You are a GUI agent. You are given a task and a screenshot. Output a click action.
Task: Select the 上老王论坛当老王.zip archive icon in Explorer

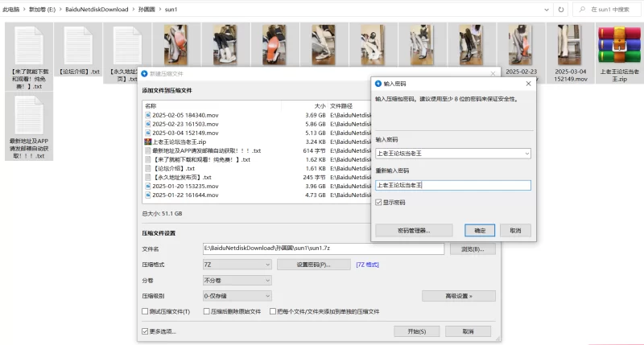pyautogui.click(x=619, y=45)
